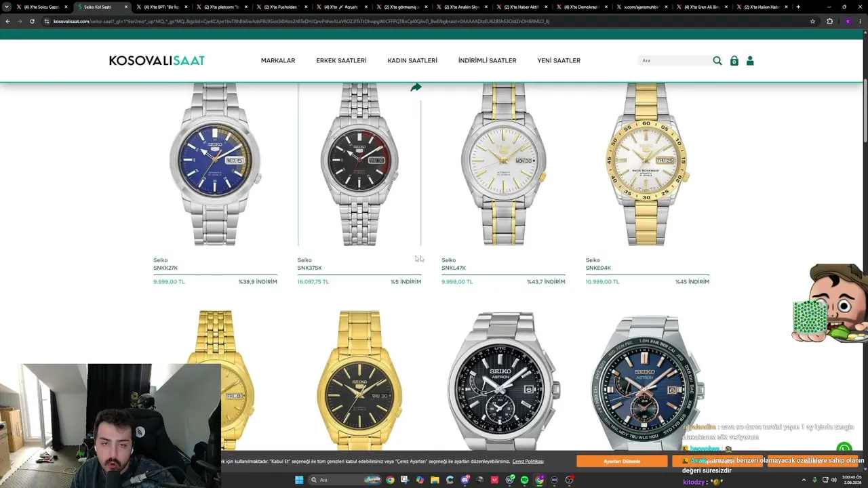This screenshot has width=868, height=488.
Task: Open Spotify from the taskbar
Action: 524,480
